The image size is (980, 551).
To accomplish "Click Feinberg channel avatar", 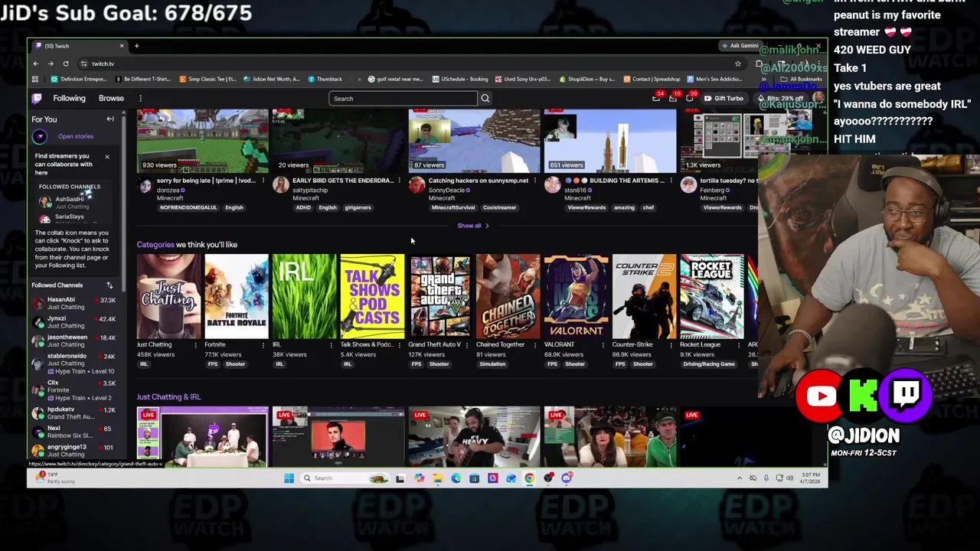I will click(x=688, y=185).
